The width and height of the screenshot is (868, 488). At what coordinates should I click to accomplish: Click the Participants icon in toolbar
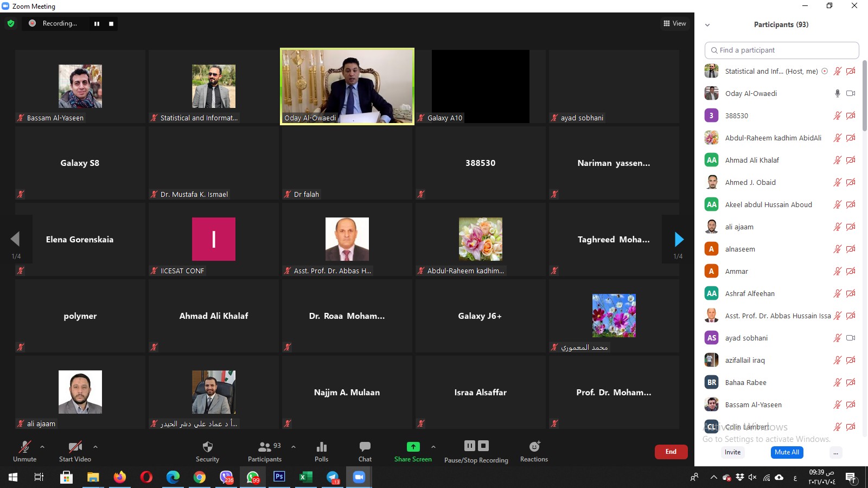tap(265, 447)
